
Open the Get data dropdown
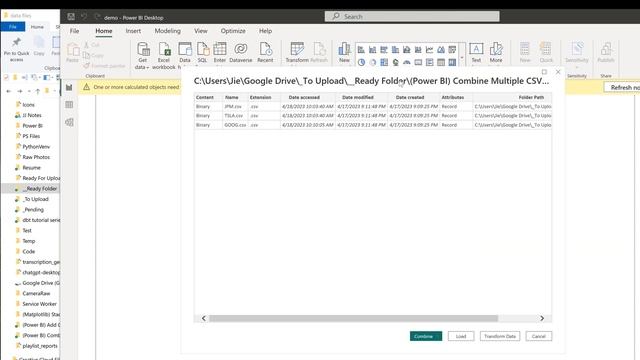point(142,55)
